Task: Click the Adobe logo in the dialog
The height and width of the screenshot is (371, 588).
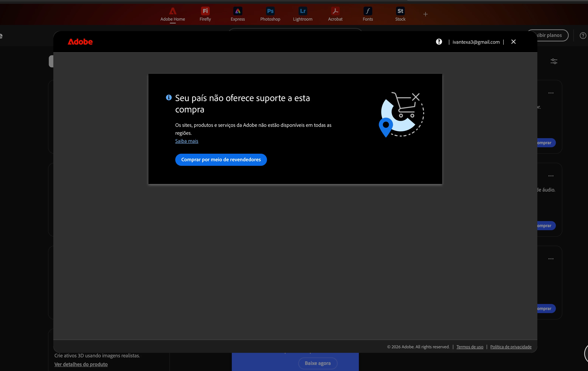Action: [x=80, y=42]
